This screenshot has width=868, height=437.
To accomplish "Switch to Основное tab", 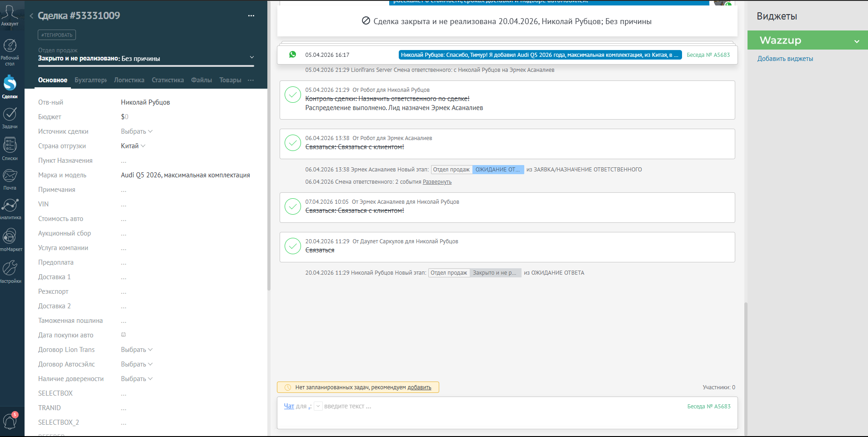I will [53, 80].
